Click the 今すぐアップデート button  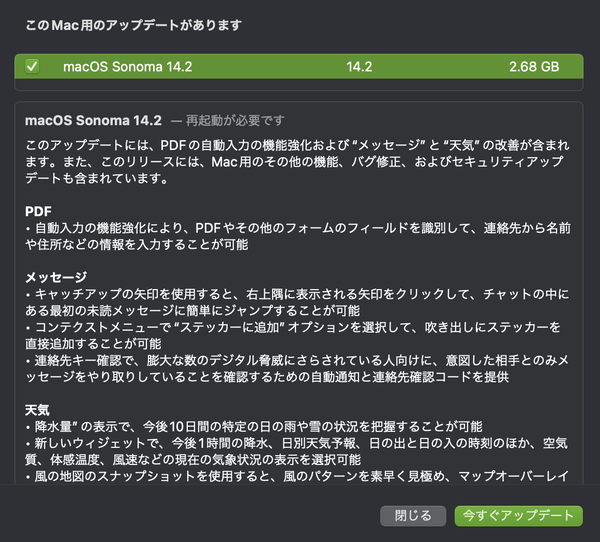(518, 516)
